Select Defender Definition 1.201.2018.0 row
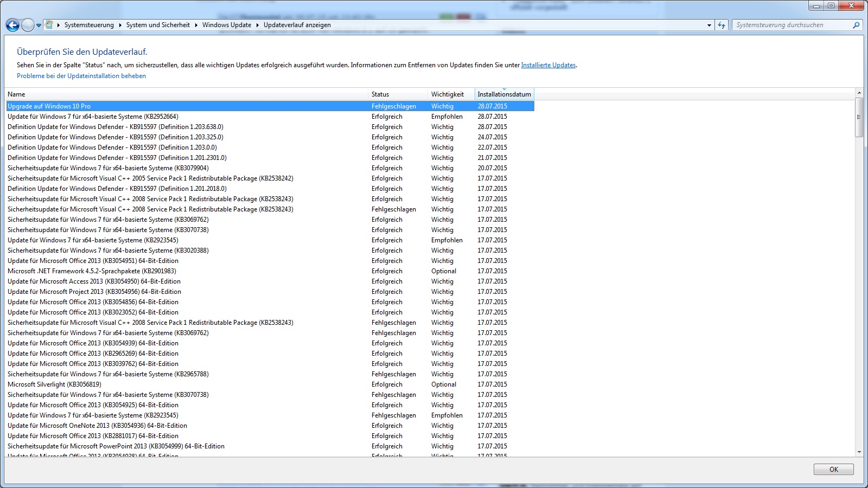 click(270, 189)
